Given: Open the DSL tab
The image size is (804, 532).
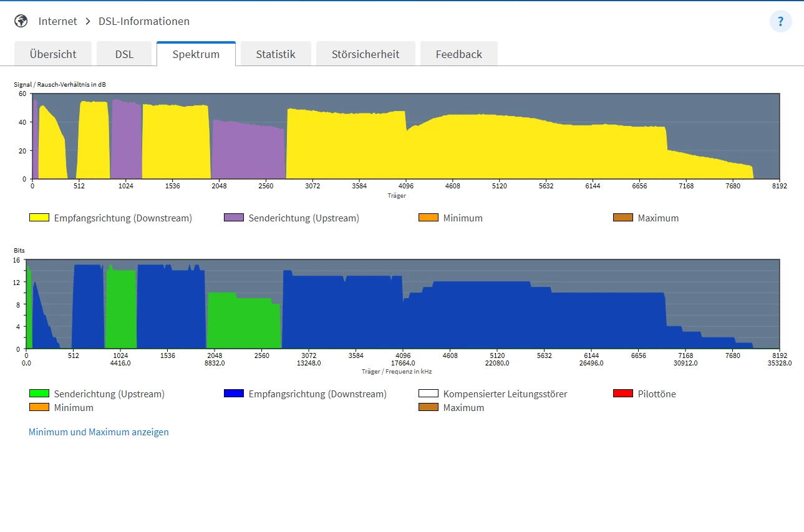Looking at the screenshot, I should point(124,54).
